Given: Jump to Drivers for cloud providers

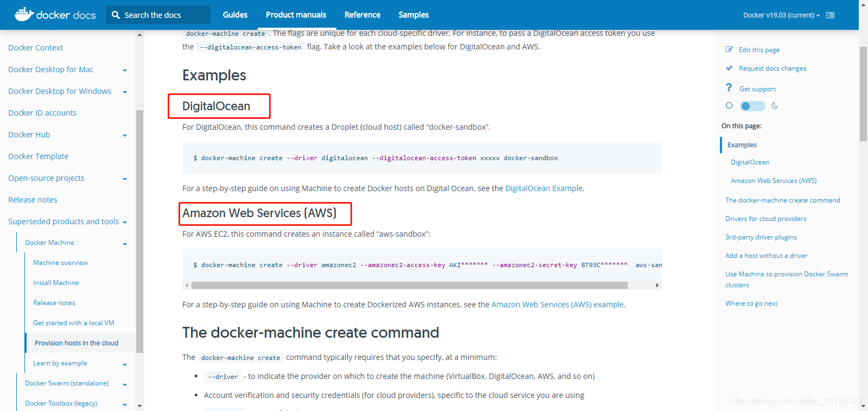Looking at the screenshot, I should point(765,219).
